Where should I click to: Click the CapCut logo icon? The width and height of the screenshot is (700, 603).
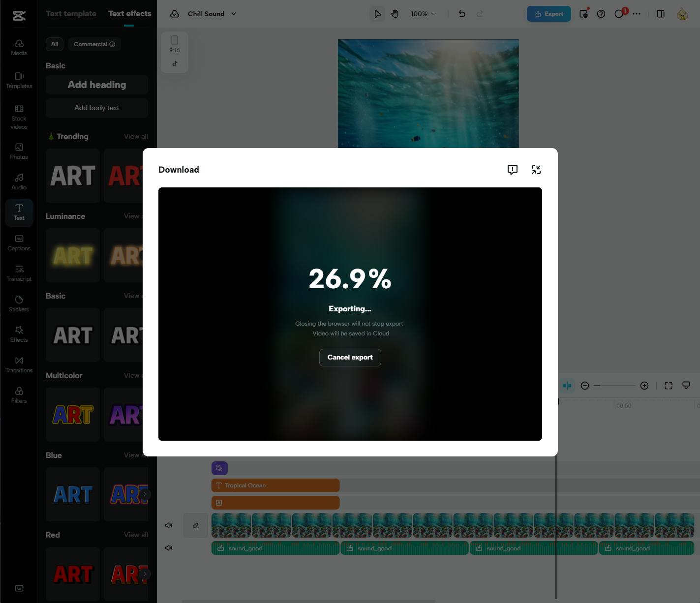[x=19, y=15]
